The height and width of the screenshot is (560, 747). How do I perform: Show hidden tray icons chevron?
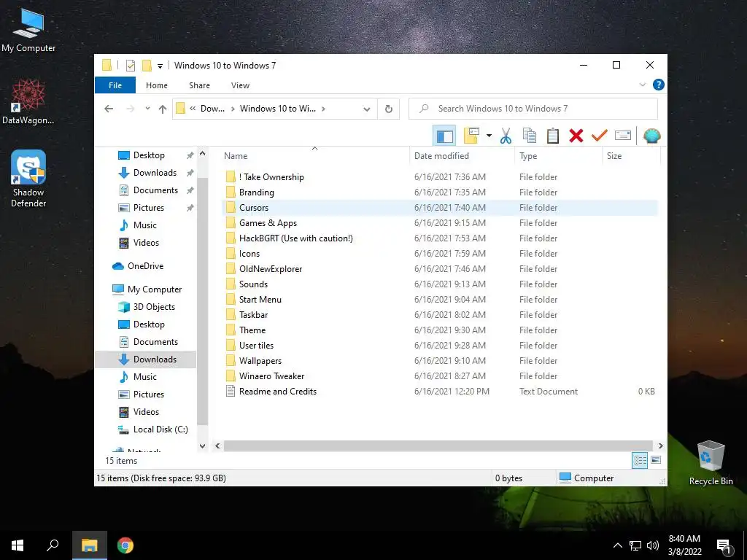coord(617,545)
